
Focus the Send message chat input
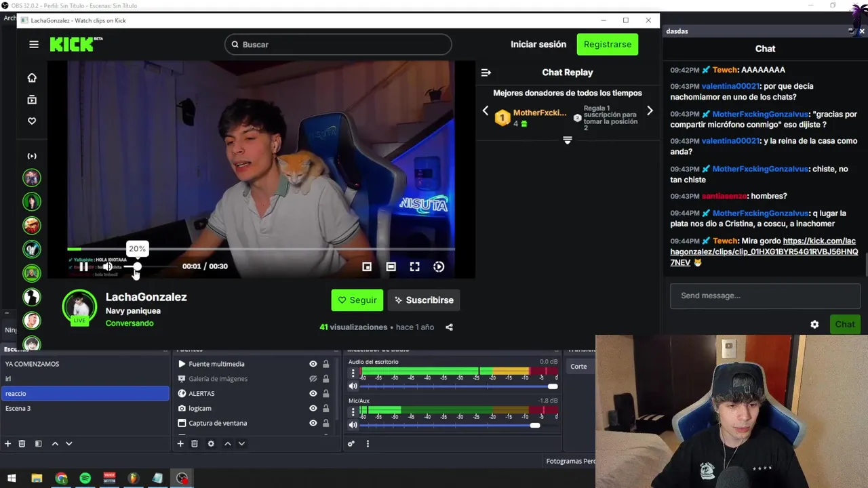(765, 296)
